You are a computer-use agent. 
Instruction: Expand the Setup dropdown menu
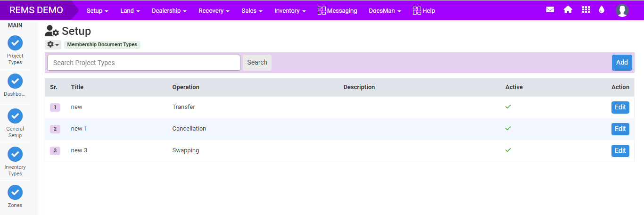(97, 10)
